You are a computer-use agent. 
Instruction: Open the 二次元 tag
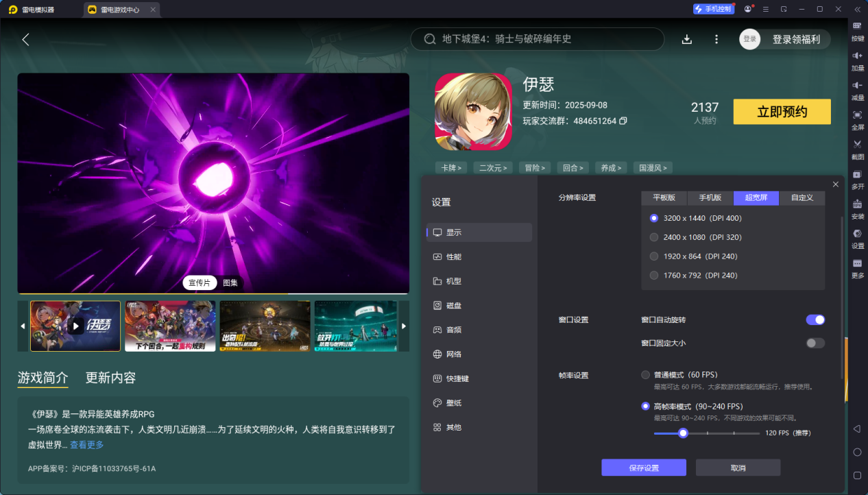click(493, 167)
